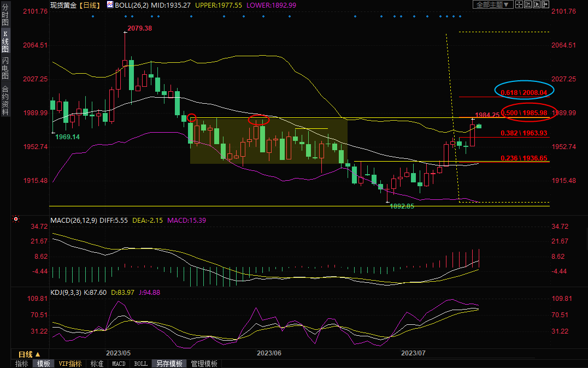Click the red sun marker beside MACD panel
Screen dimensions: 588x368
pos(16,220)
